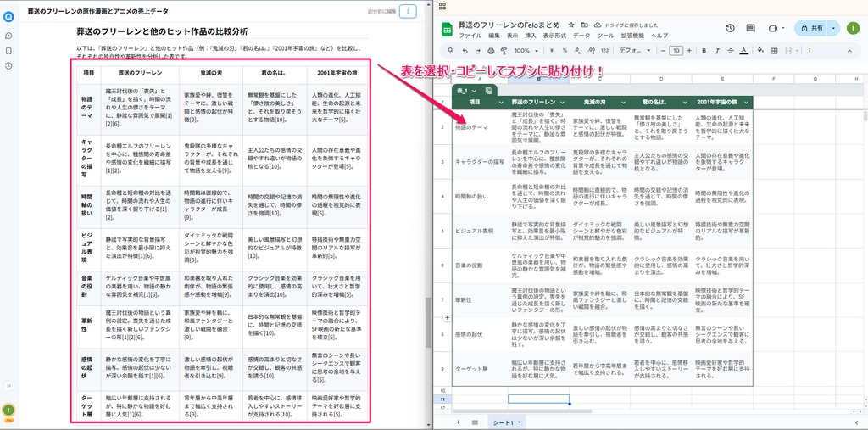Open 表_1 table name dropdown
The image size is (868, 430).
(475, 90)
